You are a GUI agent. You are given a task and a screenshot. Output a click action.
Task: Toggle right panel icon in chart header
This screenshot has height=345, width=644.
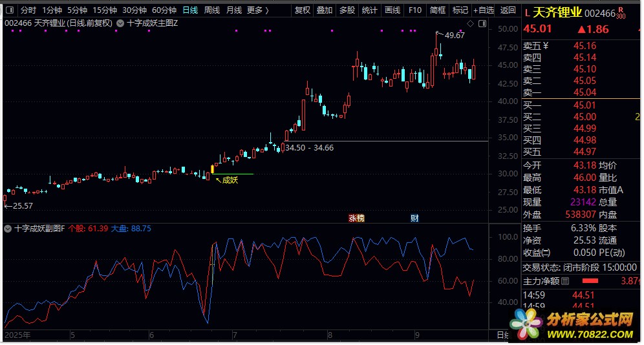click(x=482, y=24)
